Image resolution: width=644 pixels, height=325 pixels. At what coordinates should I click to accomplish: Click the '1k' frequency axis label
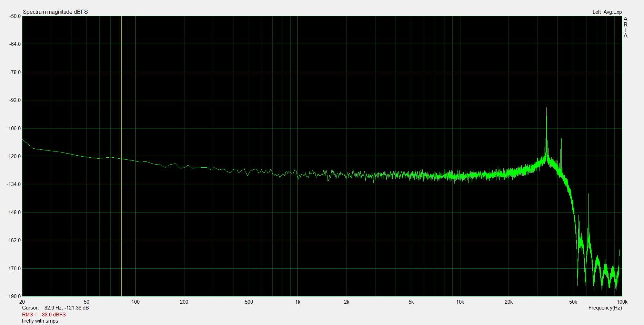tap(298, 302)
